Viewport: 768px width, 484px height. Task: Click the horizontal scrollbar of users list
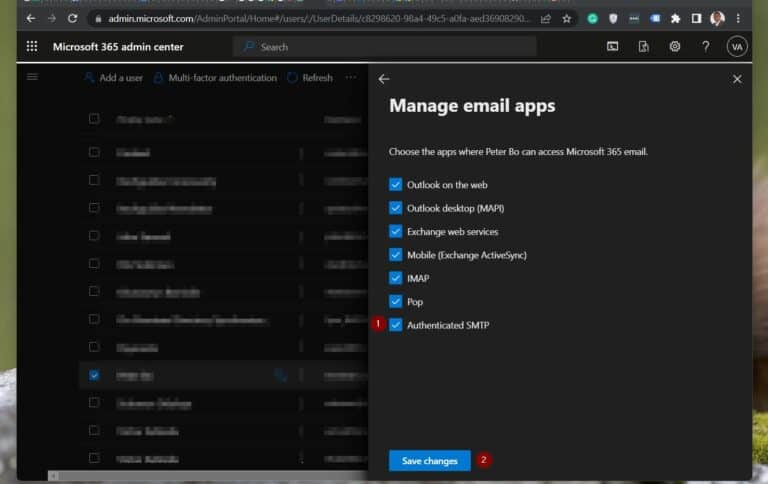211,476
